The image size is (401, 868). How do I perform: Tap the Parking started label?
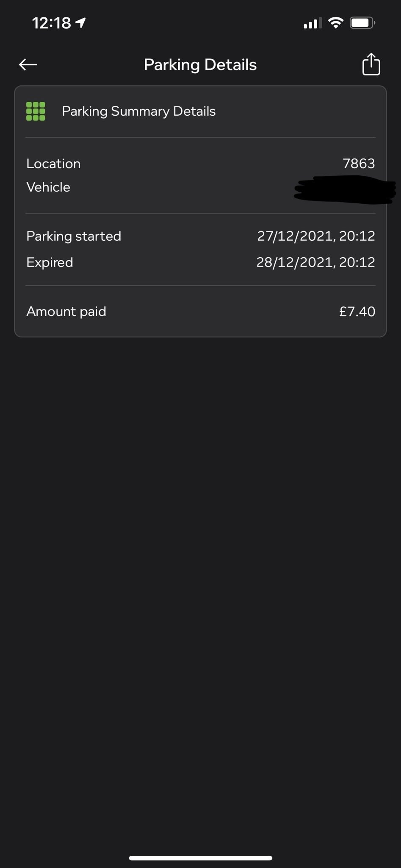74,236
